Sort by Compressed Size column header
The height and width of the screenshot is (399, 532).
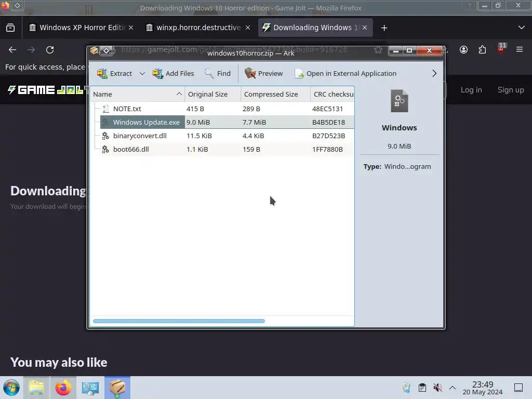pos(275,94)
